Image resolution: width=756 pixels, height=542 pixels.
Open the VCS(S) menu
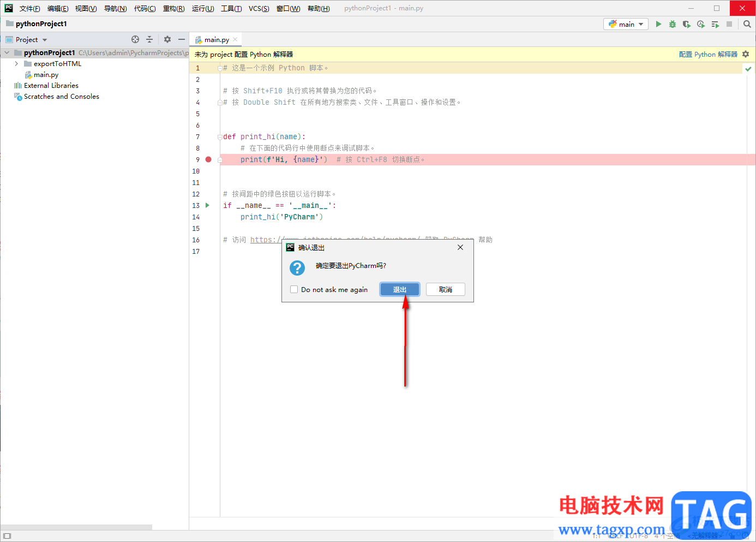(x=259, y=8)
